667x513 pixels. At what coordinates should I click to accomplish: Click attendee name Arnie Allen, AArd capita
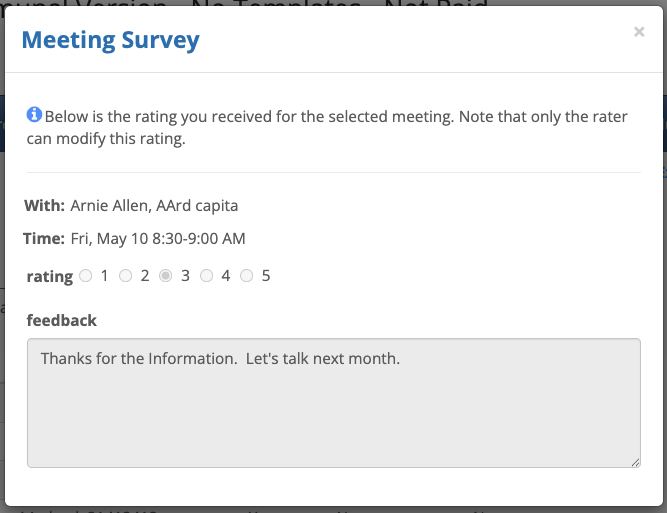pos(154,206)
